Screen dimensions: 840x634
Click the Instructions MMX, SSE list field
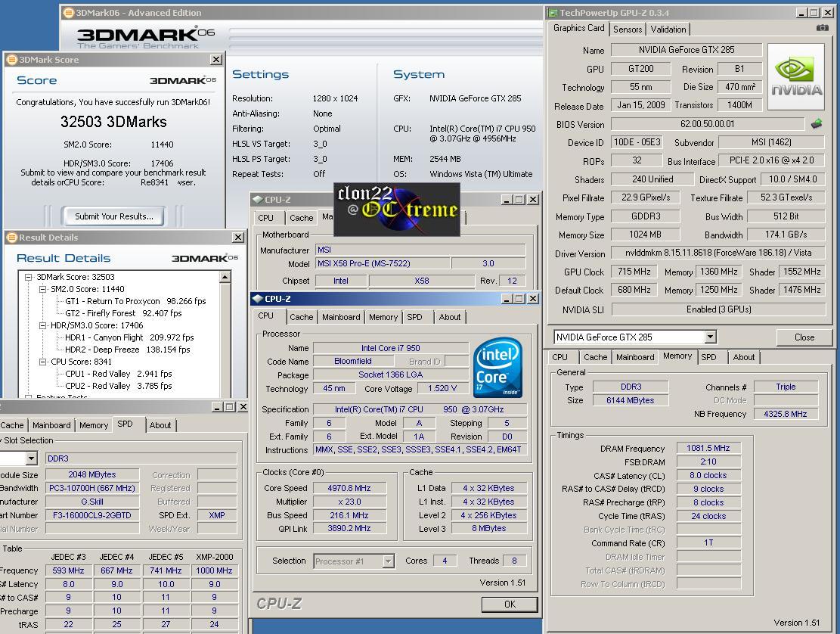[420, 450]
